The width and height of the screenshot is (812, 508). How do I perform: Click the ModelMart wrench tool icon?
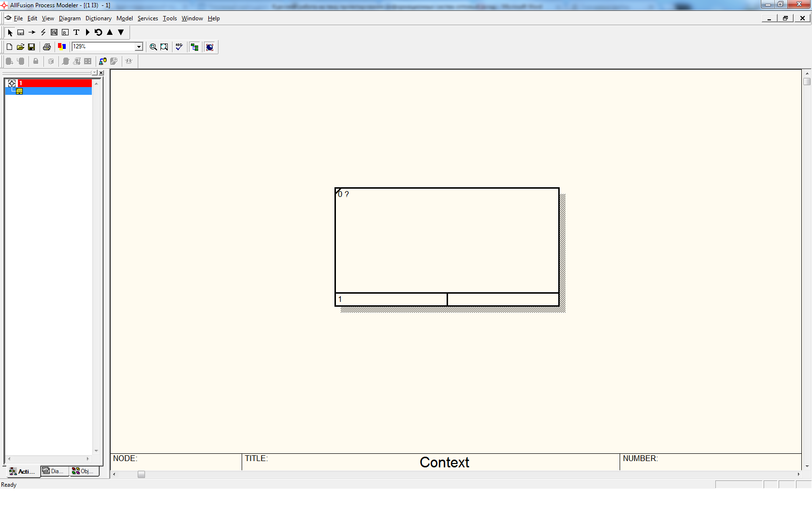114,61
